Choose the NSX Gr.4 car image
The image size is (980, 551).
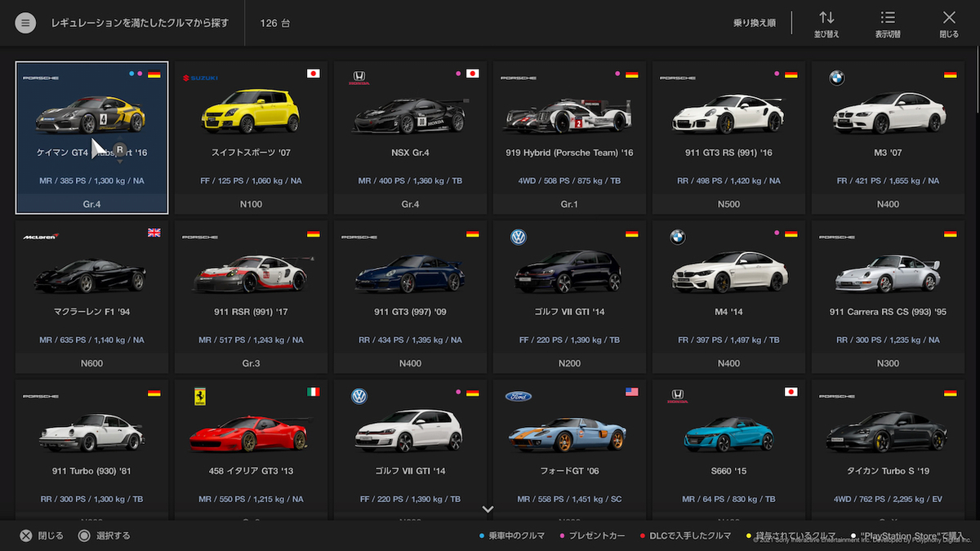point(410,115)
